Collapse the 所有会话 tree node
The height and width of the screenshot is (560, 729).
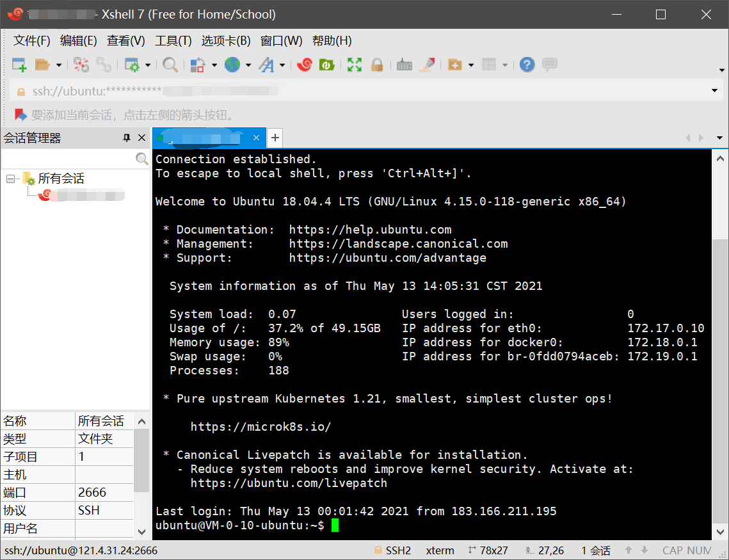[10, 179]
